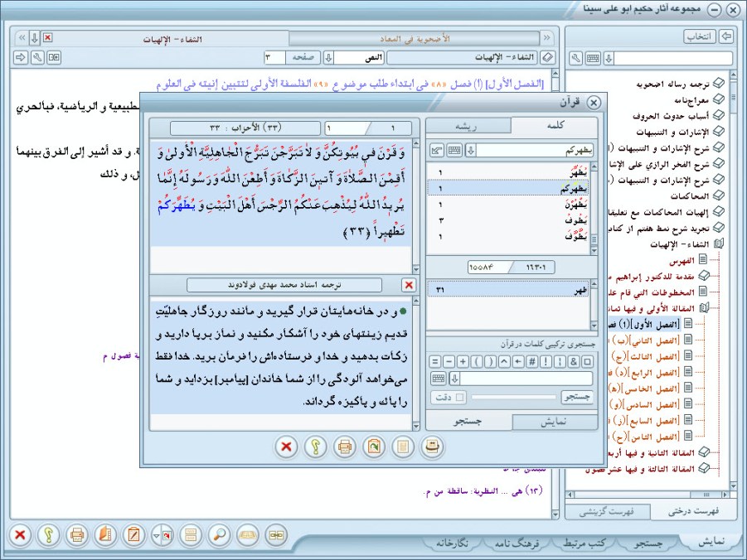Click the wrench settings icon above tree panel
The image size is (747, 560).
pos(576,58)
